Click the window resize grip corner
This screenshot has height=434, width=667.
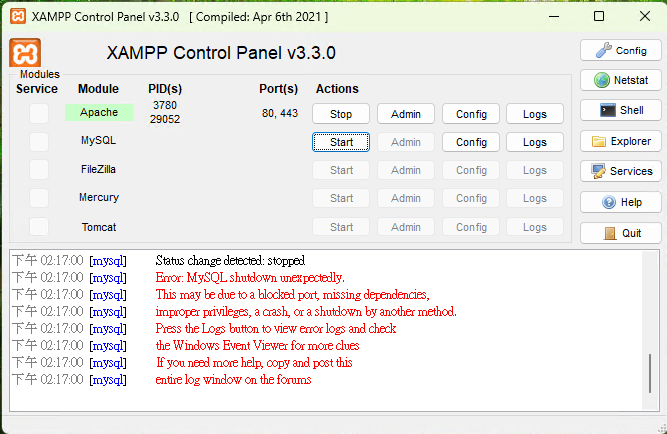coord(661,428)
